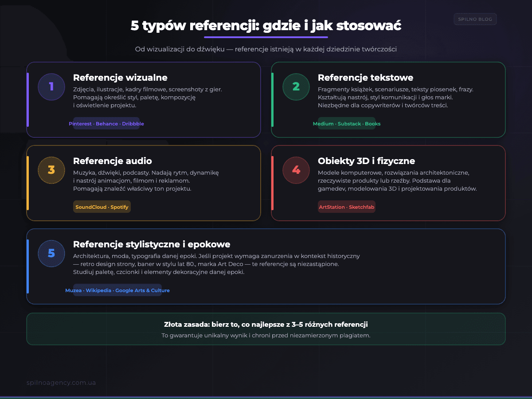This screenshot has height=399, width=532.
Task: Click the Pinterest · Behance · Dribbble tag
Action: [106, 124]
